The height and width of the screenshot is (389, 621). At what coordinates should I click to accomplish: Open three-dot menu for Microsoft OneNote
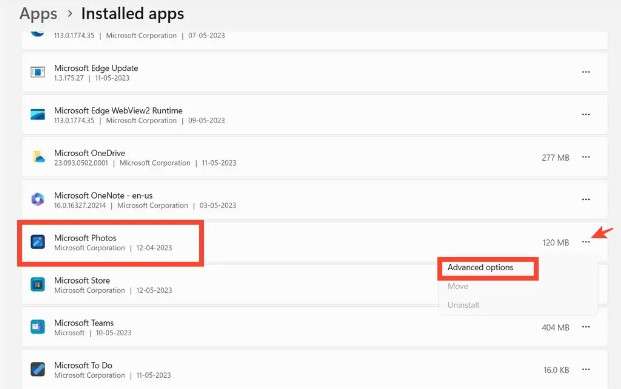pyautogui.click(x=586, y=199)
